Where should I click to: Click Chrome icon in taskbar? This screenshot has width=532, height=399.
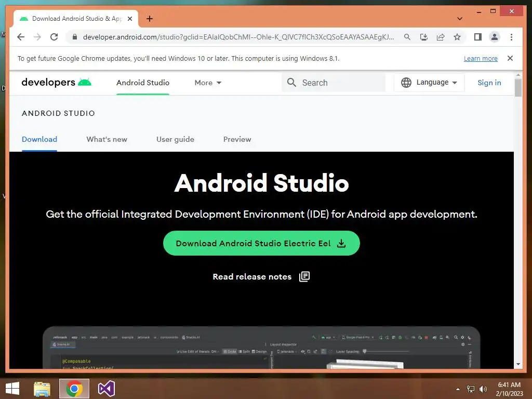click(74, 389)
